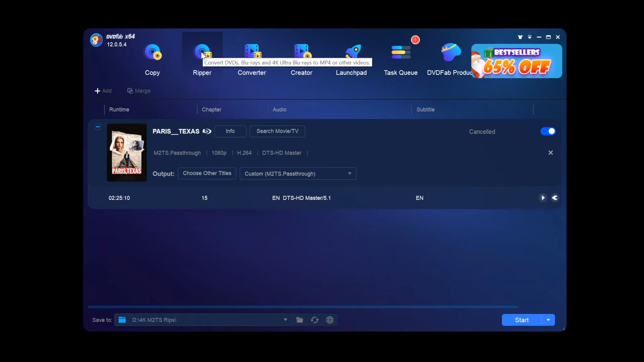Preview the title with the play button

coord(543,198)
